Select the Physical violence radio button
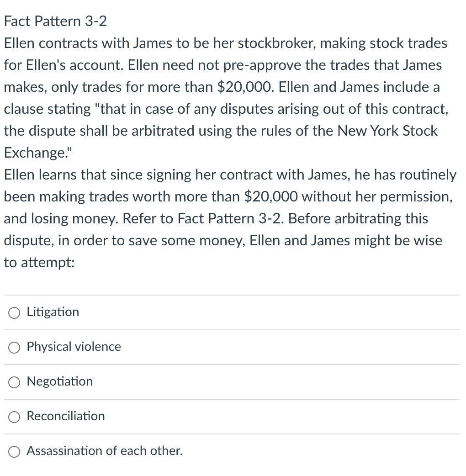466x476 pixels. (x=14, y=348)
